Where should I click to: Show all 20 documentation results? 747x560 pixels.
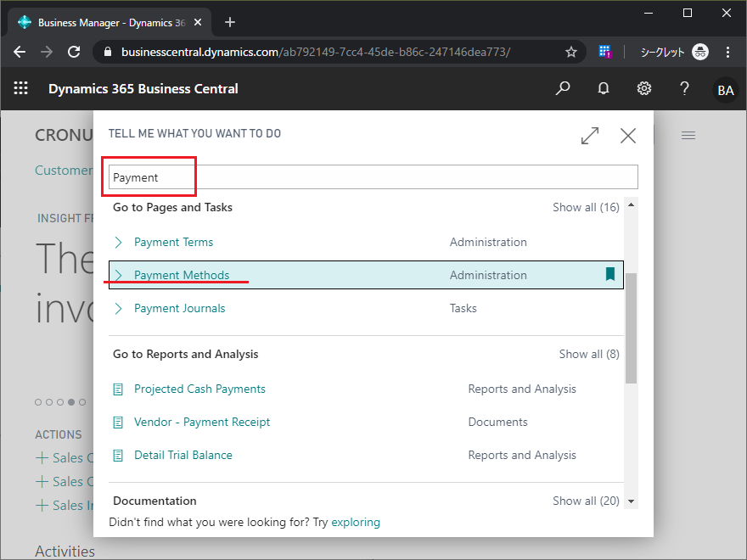586,501
